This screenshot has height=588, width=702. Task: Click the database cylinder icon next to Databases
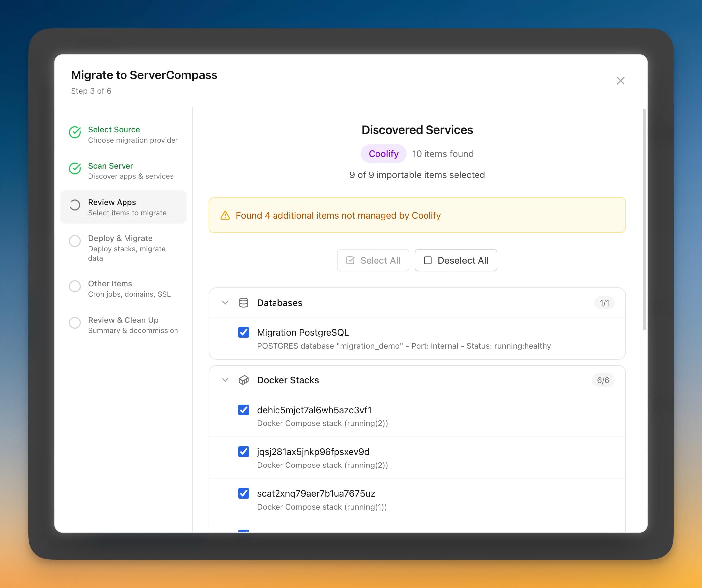click(244, 303)
